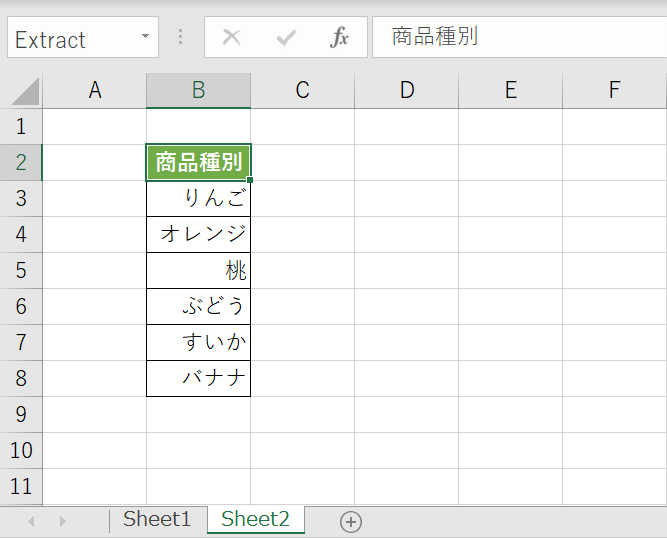Select all cells with corner triangle
The image size is (667, 538).
26,91
